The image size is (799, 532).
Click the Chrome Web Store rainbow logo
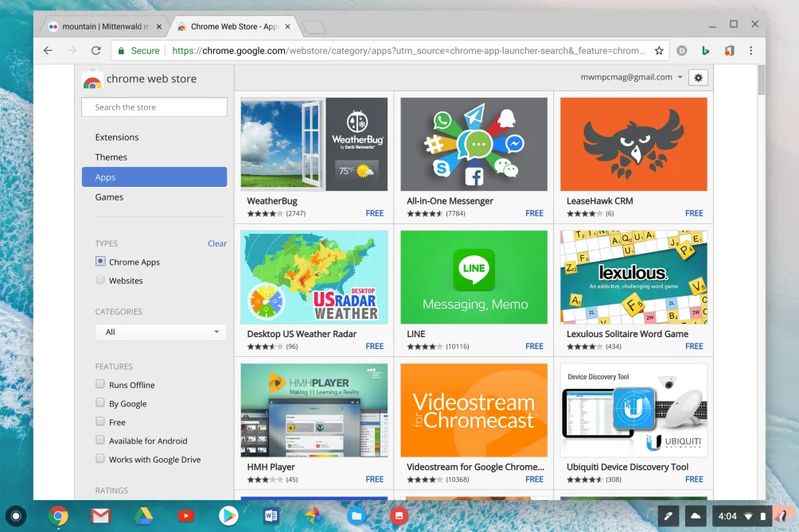pyautogui.click(x=92, y=80)
